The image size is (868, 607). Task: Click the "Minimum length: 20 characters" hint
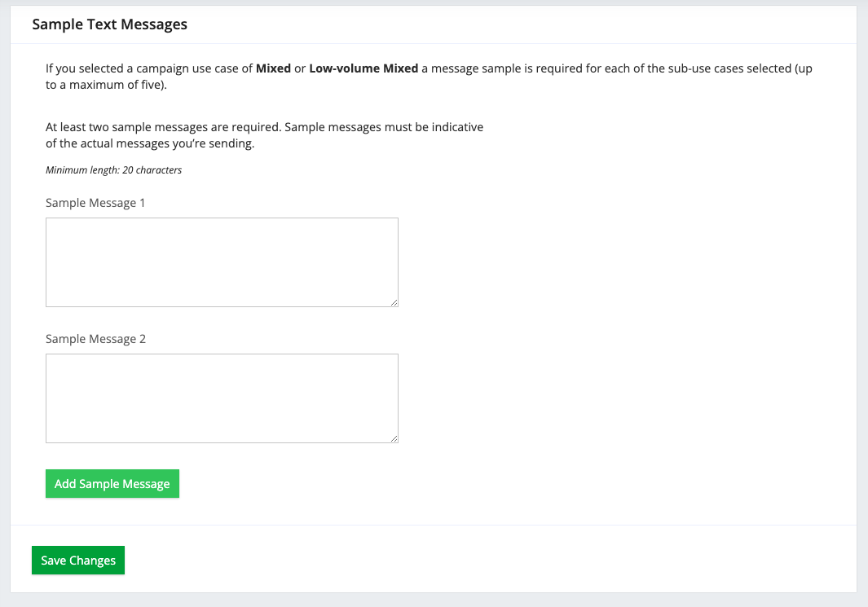[x=113, y=170]
